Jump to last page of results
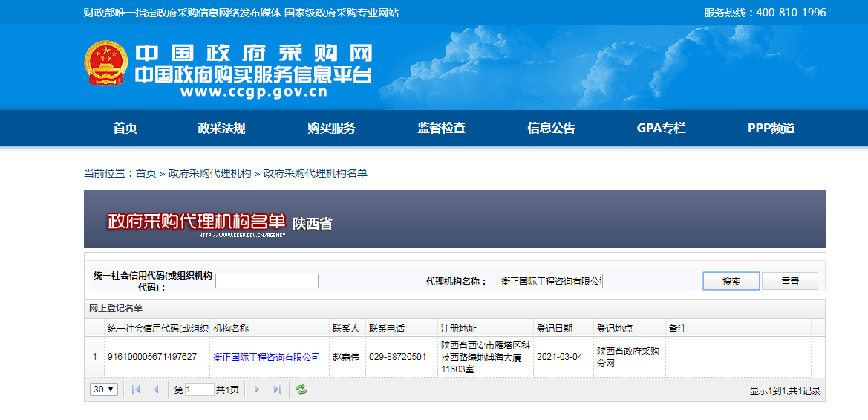Image resolution: width=868 pixels, height=420 pixels. (x=278, y=390)
